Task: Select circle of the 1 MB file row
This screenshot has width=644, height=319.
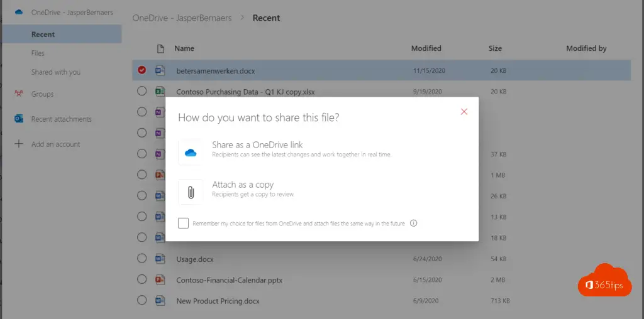Action: [142, 175]
